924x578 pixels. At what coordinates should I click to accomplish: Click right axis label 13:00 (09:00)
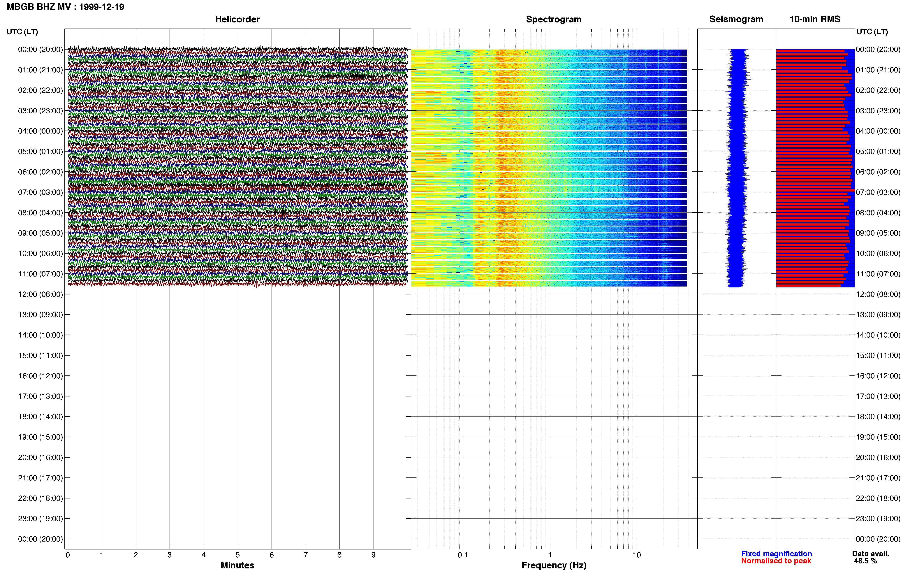[x=878, y=315]
